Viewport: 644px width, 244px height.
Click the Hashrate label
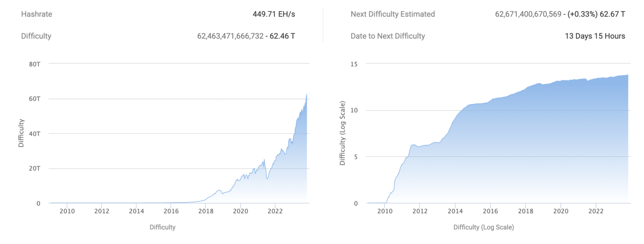[37, 14]
